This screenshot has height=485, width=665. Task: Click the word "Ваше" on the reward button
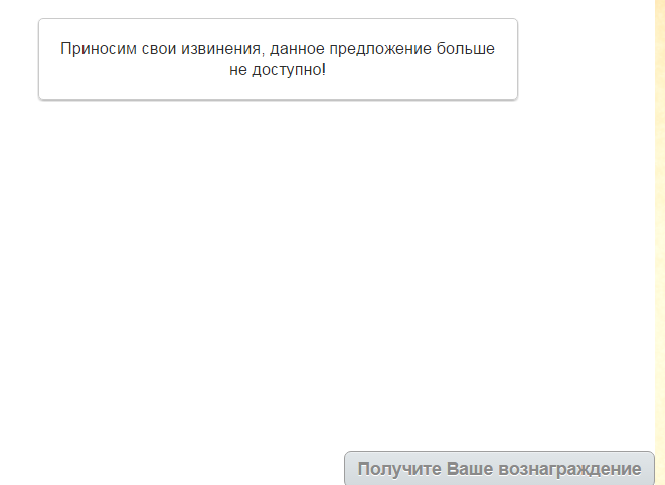(x=469, y=469)
